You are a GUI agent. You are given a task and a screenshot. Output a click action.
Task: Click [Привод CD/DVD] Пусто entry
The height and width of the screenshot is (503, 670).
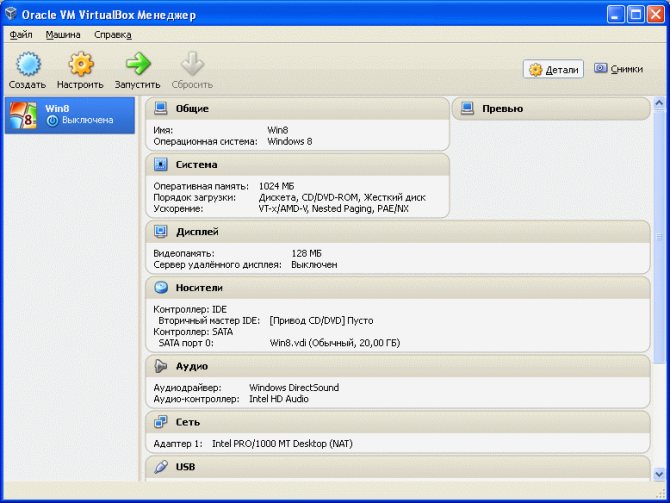coord(321,321)
